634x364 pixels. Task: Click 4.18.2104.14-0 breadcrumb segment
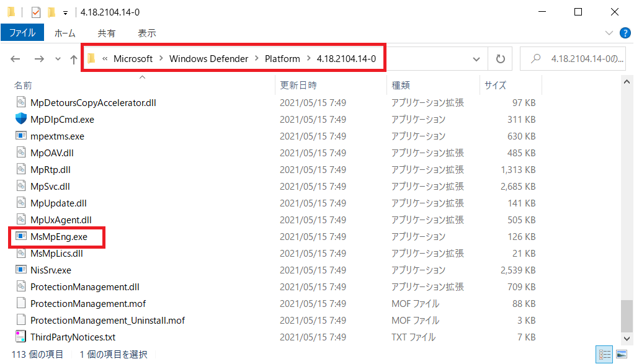click(x=346, y=58)
